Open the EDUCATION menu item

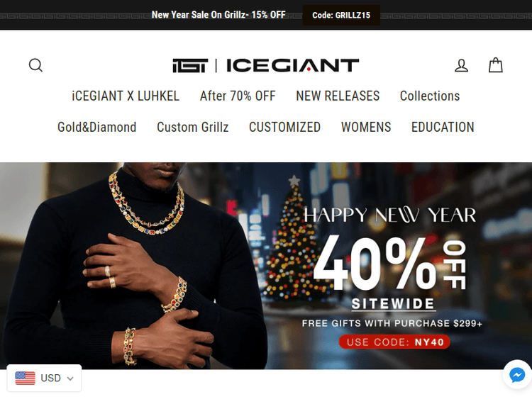[443, 127]
